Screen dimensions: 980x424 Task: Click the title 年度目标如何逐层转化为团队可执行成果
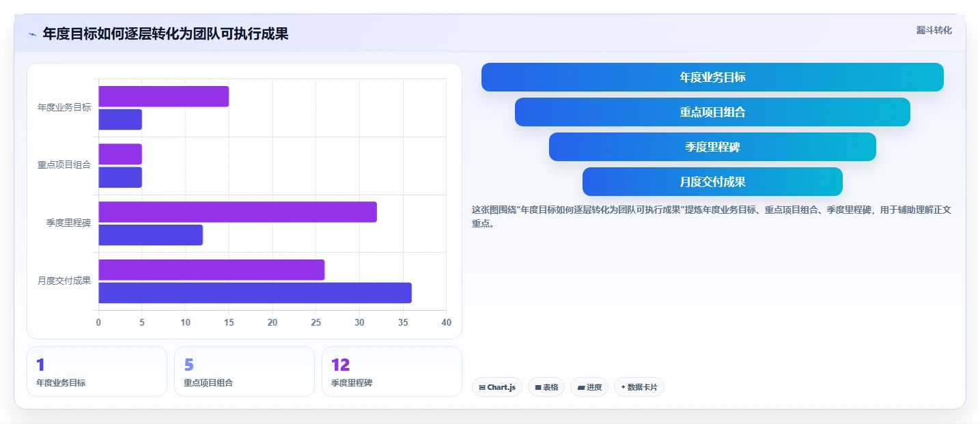coord(165,34)
